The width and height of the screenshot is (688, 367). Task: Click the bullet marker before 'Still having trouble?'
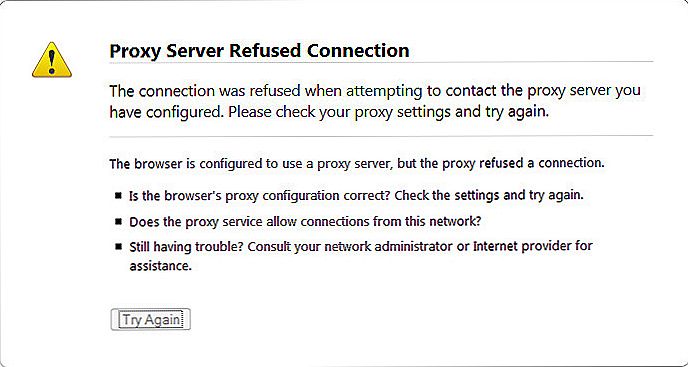pos(118,246)
